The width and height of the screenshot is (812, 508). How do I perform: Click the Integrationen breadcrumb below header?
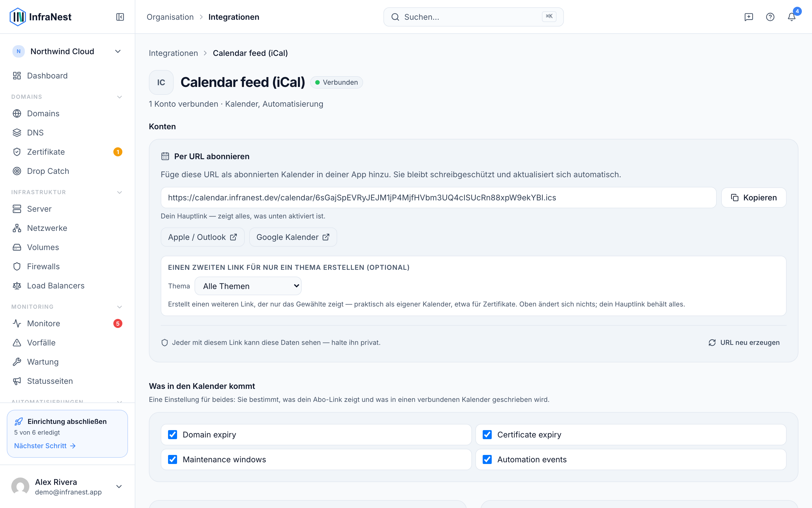point(173,53)
